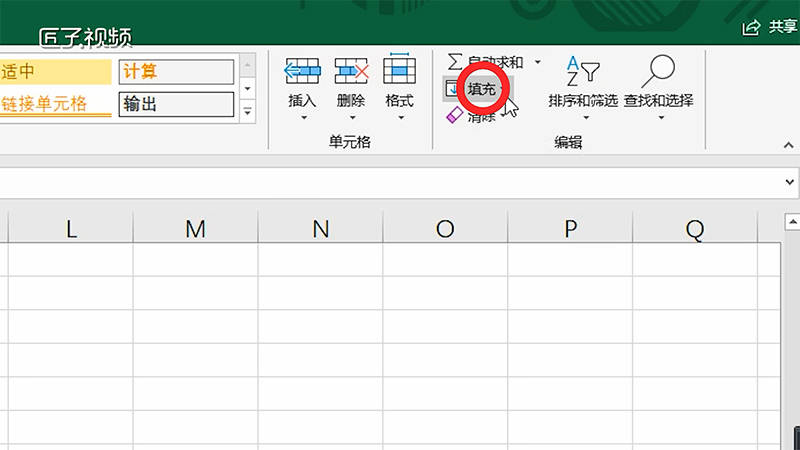Click the Clear (清除) eraser icon
The image size is (800, 450).
[454, 116]
